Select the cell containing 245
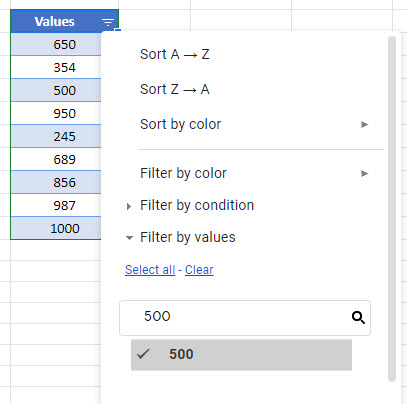 [56, 136]
